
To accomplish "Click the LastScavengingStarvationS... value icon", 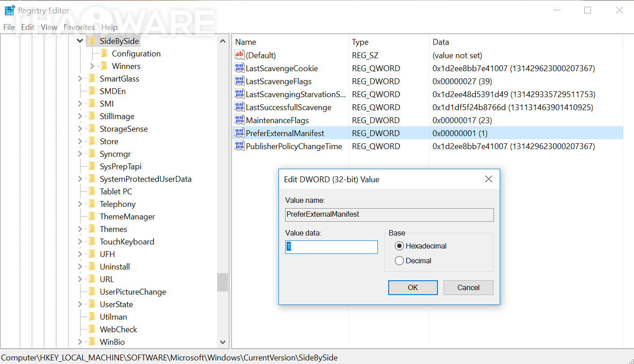I will point(240,94).
